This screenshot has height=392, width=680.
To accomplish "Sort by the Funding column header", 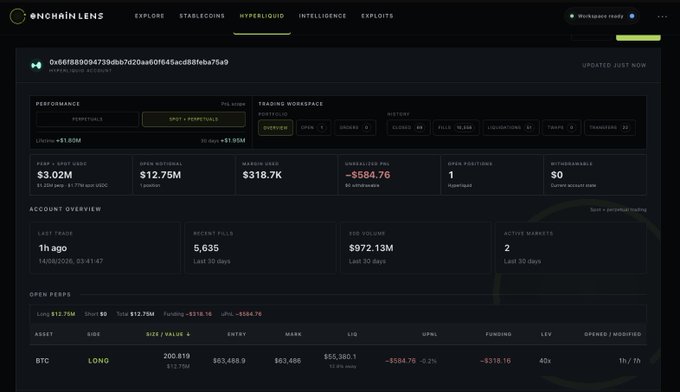I will coord(498,334).
